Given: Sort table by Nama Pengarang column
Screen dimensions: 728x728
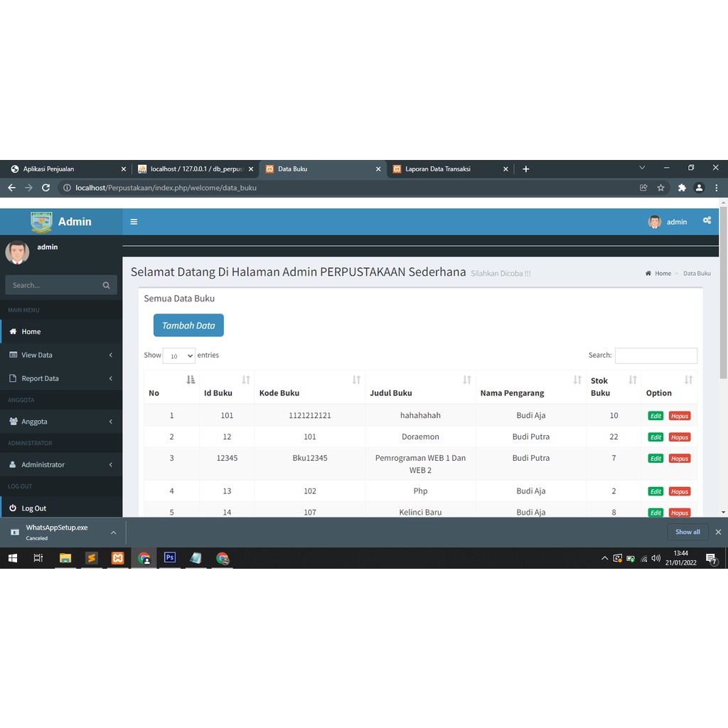Looking at the screenshot, I should tap(530, 387).
